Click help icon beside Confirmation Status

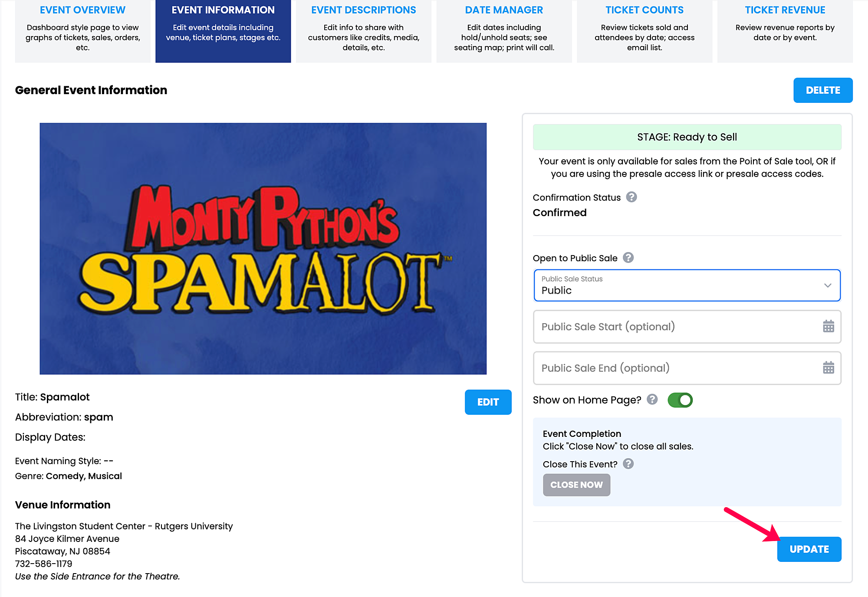pyautogui.click(x=631, y=197)
